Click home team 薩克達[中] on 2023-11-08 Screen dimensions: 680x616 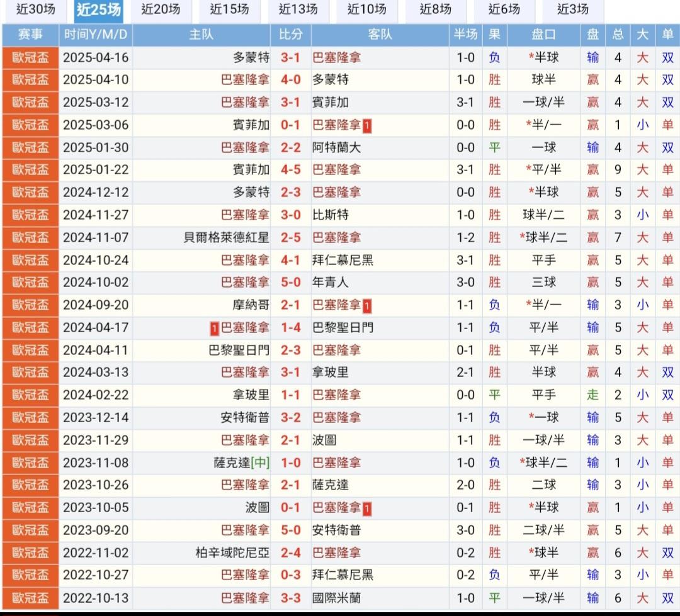point(242,462)
